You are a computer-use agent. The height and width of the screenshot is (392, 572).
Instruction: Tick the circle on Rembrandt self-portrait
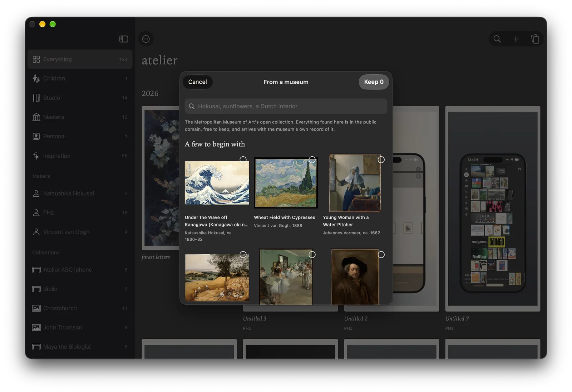(x=381, y=255)
